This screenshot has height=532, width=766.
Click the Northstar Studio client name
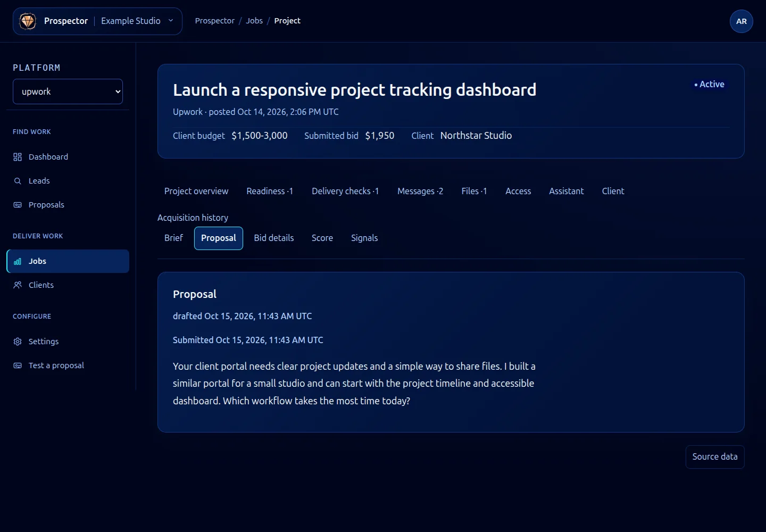[476, 136]
